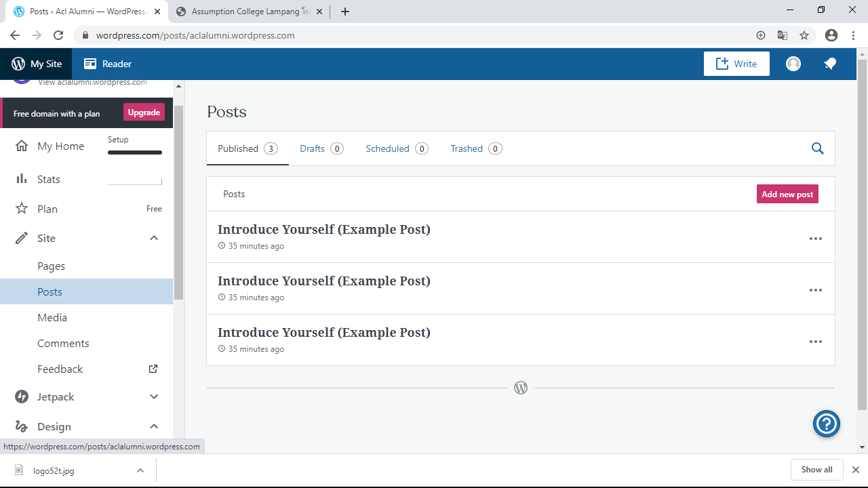Click the search magnifier icon in Posts
This screenshot has width=868, height=488.
click(x=817, y=148)
